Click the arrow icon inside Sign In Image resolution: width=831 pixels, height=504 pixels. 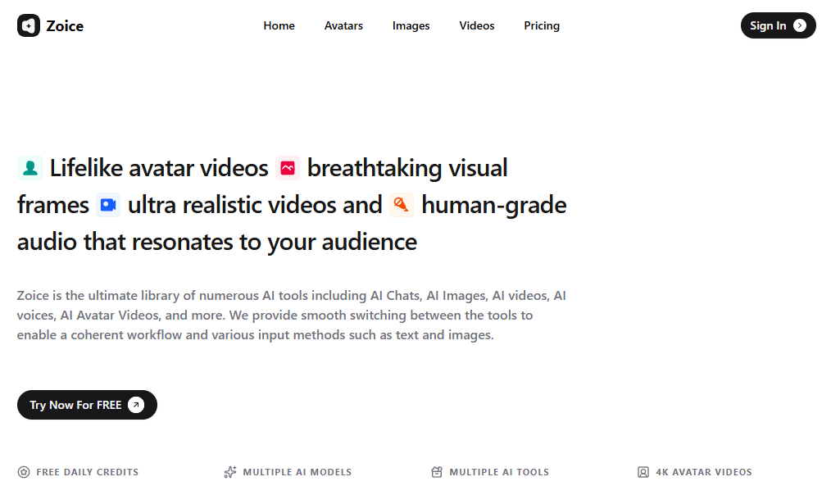click(800, 25)
